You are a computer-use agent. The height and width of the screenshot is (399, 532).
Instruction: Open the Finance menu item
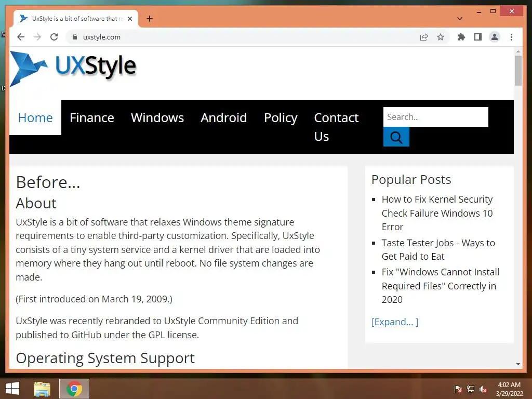pyautogui.click(x=92, y=118)
